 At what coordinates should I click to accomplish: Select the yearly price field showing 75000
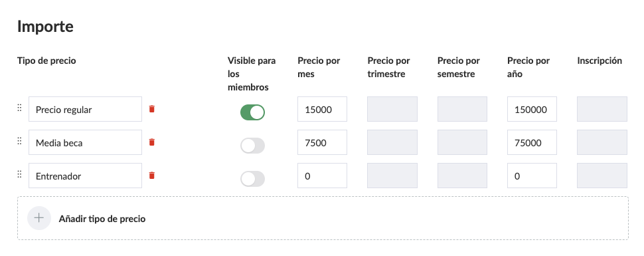(x=532, y=142)
